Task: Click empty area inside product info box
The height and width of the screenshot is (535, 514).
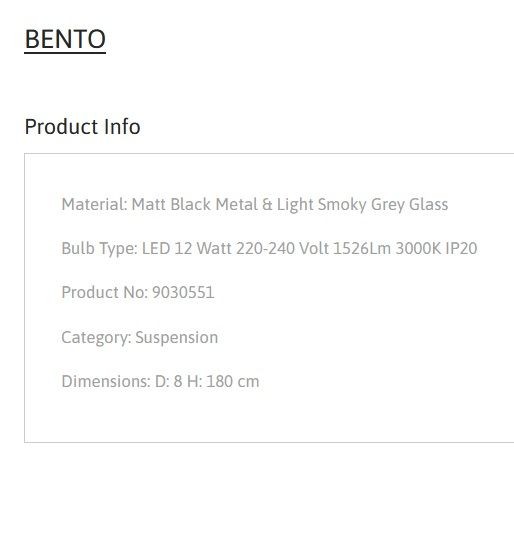Action: click(x=375, y=341)
